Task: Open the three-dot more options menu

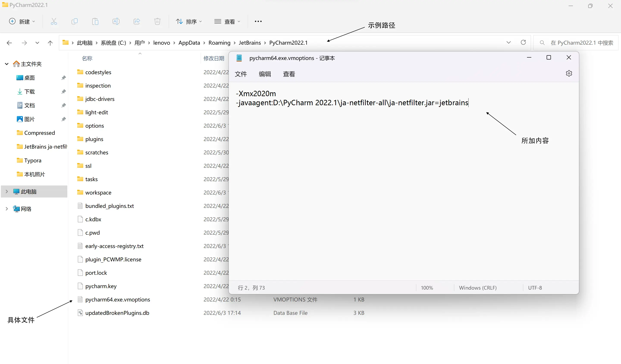Action: 258,21
